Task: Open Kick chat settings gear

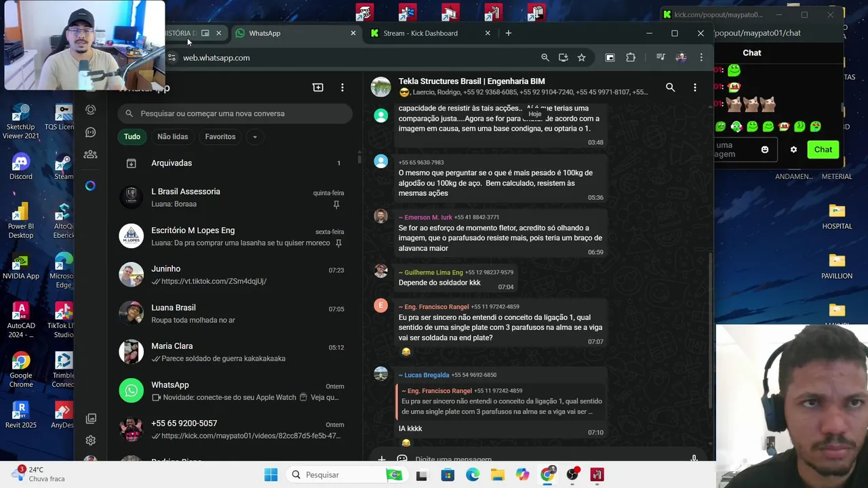Action: tap(793, 150)
